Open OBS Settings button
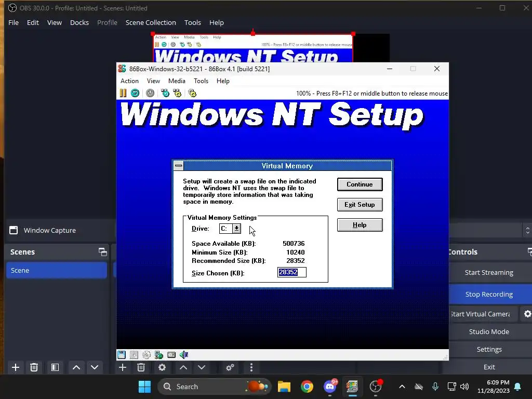The image size is (532, 399). click(x=489, y=349)
